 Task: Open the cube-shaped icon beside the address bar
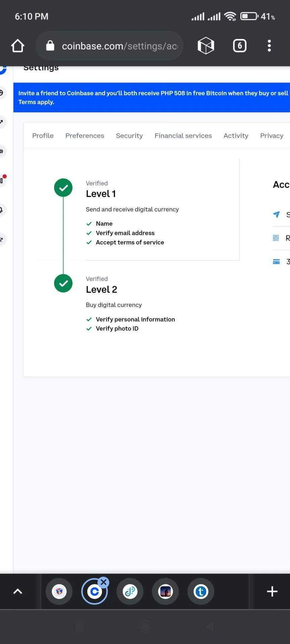[206, 46]
